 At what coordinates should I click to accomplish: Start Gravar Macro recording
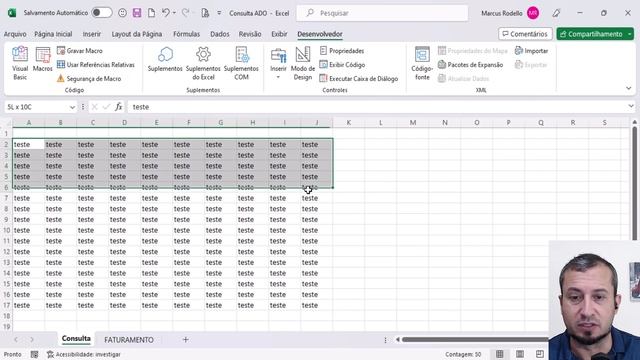80,51
